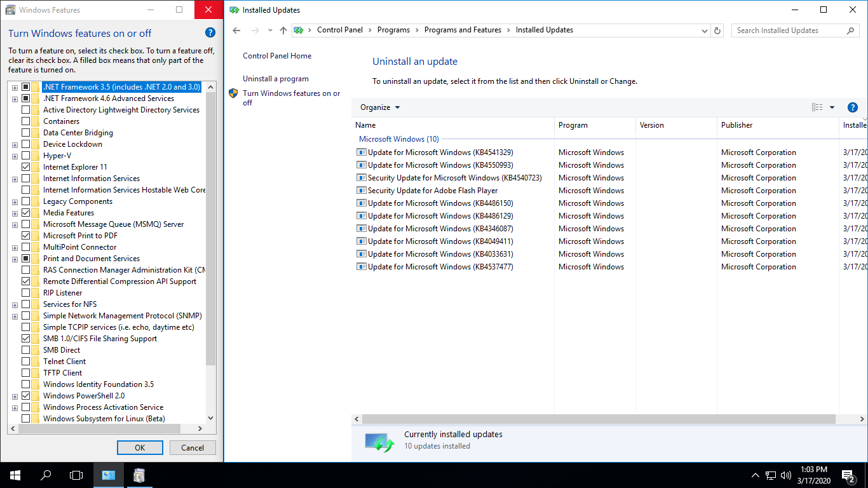Click the help icon in Windows Features
The image size is (868, 488).
(210, 33)
